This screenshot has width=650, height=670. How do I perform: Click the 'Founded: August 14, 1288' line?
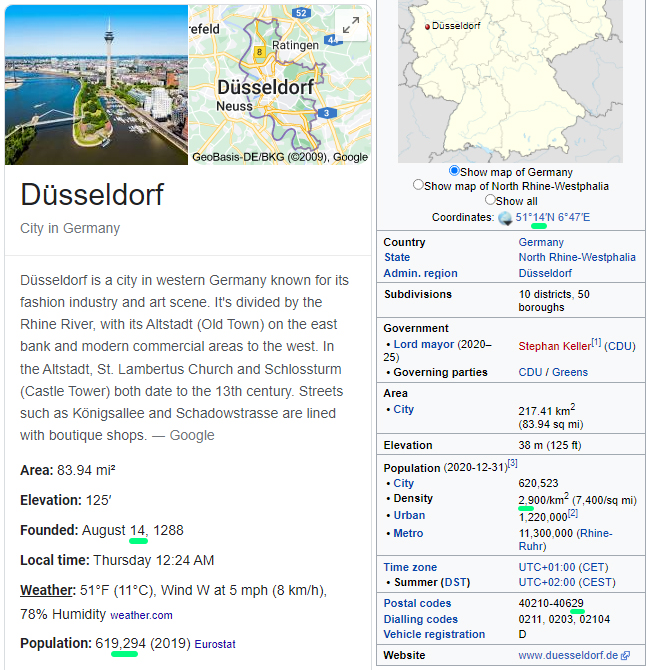(x=102, y=530)
